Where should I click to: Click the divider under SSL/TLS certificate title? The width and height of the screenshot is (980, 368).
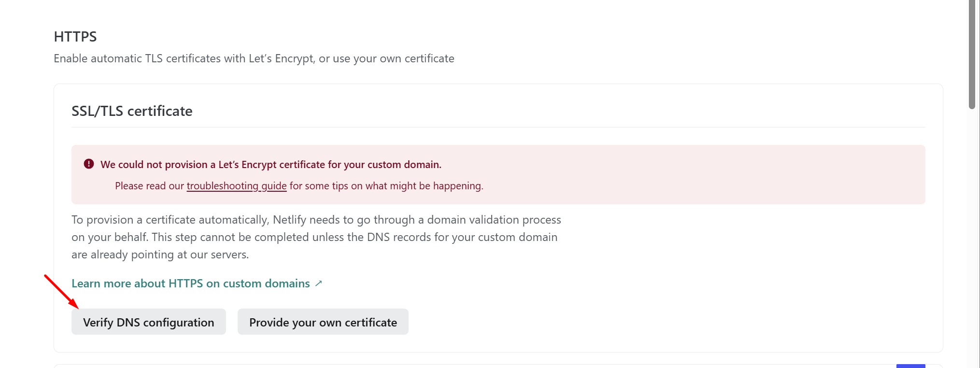(x=497, y=127)
